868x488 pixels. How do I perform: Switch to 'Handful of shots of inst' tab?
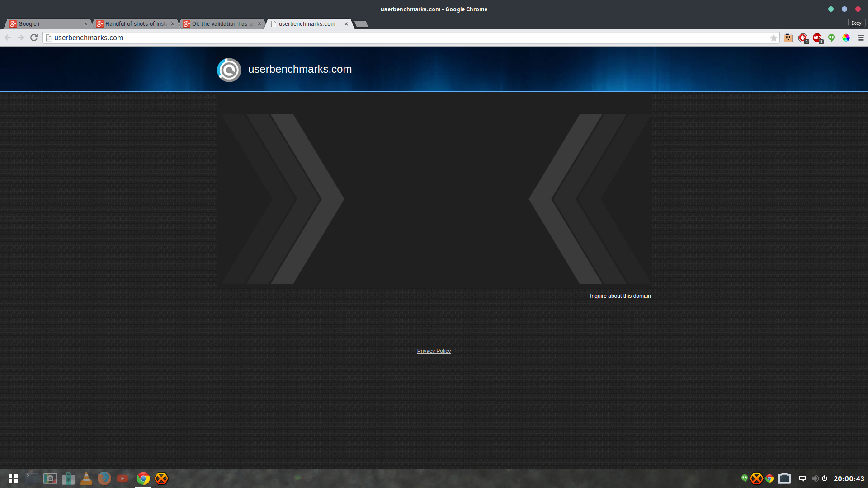pos(135,24)
